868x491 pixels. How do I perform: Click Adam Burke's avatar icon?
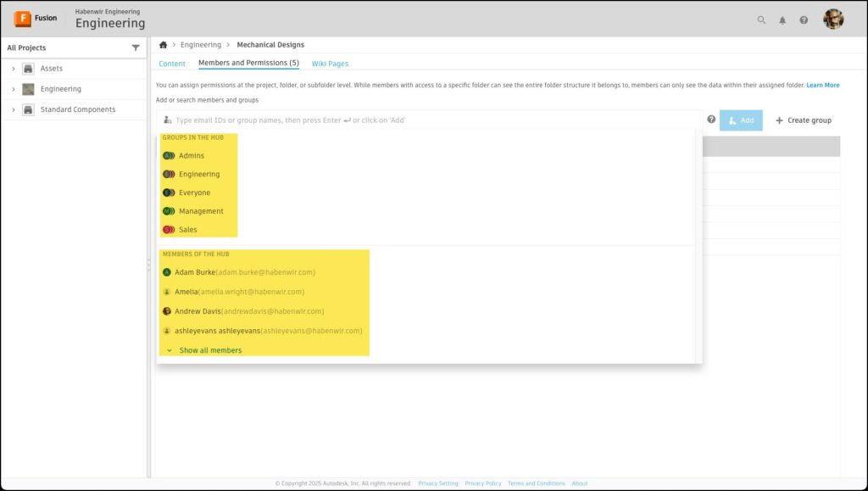[x=167, y=272]
